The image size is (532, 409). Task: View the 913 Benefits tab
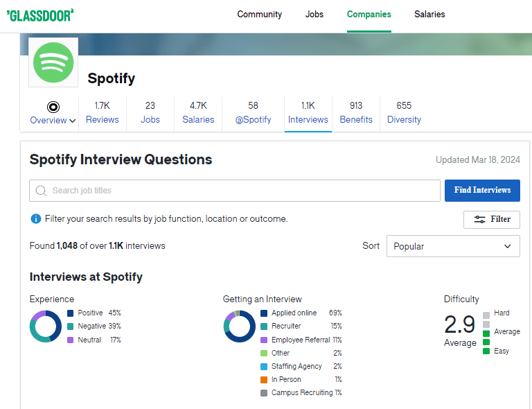pyautogui.click(x=356, y=113)
